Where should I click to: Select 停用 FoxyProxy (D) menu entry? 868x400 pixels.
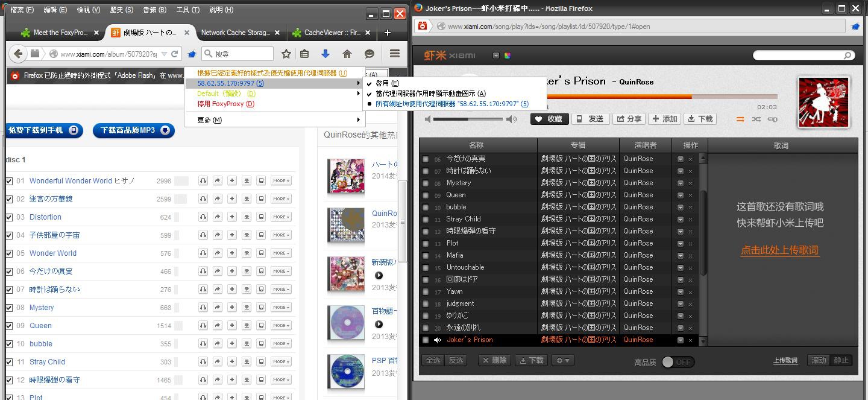point(274,104)
